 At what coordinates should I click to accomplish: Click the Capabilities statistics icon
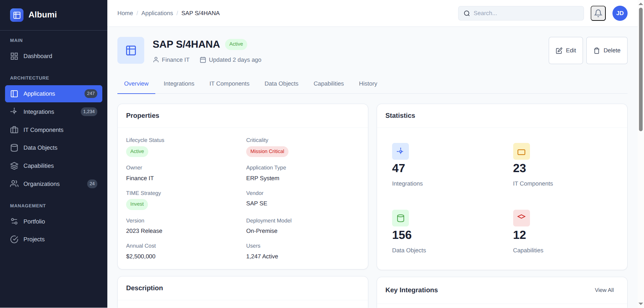coord(521,218)
